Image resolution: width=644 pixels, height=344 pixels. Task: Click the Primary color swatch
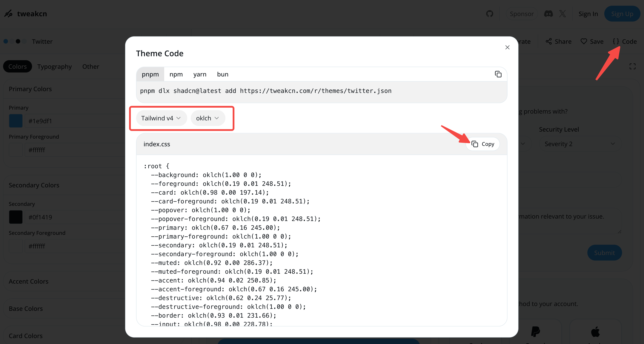click(16, 121)
